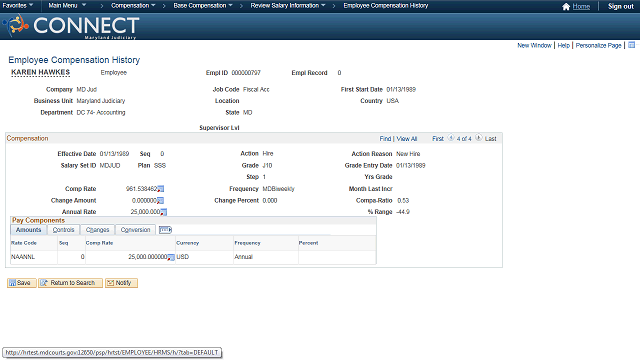Open currency details icon beside Comp Rate 961.538462
Screen dimensions: 640x360
161,189
